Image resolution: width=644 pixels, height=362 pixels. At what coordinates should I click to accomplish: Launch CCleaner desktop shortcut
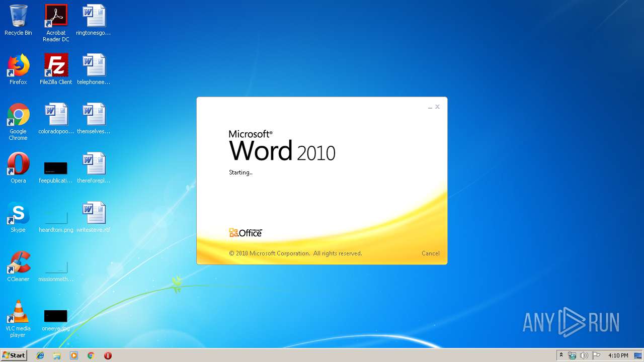coord(18,266)
